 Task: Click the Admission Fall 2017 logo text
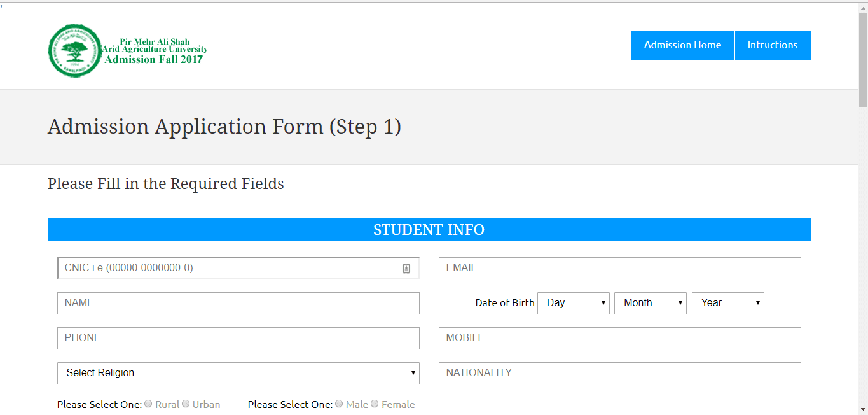tap(154, 60)
